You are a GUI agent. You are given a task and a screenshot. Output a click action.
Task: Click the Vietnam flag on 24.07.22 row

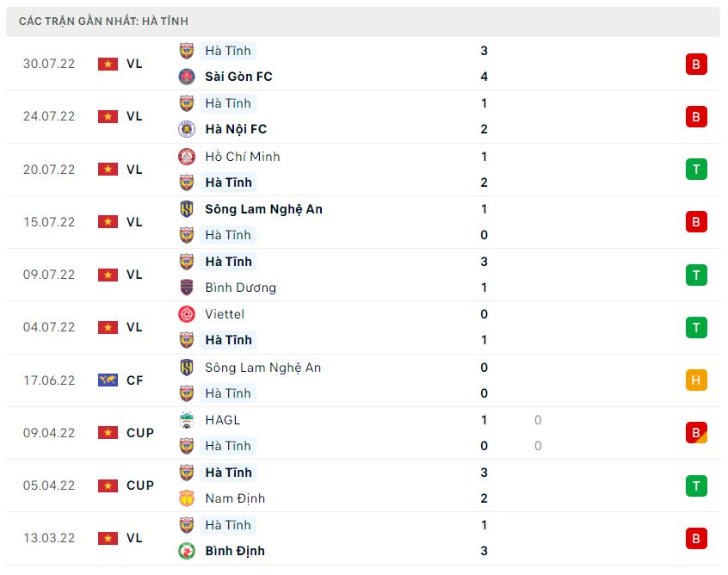(x=108, y=116)
